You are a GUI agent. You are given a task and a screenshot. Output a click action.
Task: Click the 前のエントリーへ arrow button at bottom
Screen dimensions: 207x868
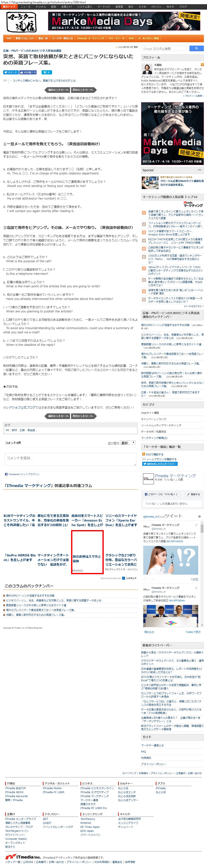(57, 416)
